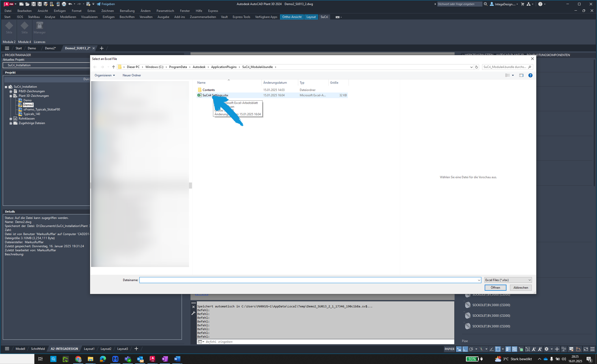Open the drawing tabs hamburger menu

click(x=7, y=48)
